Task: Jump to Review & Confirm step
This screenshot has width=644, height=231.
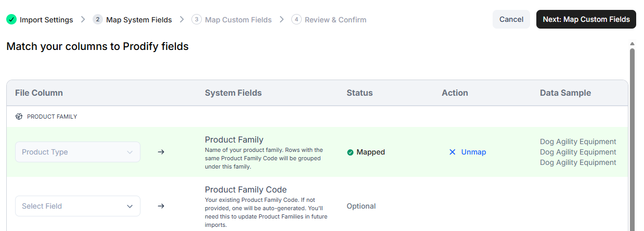Action: coord(336,20)
